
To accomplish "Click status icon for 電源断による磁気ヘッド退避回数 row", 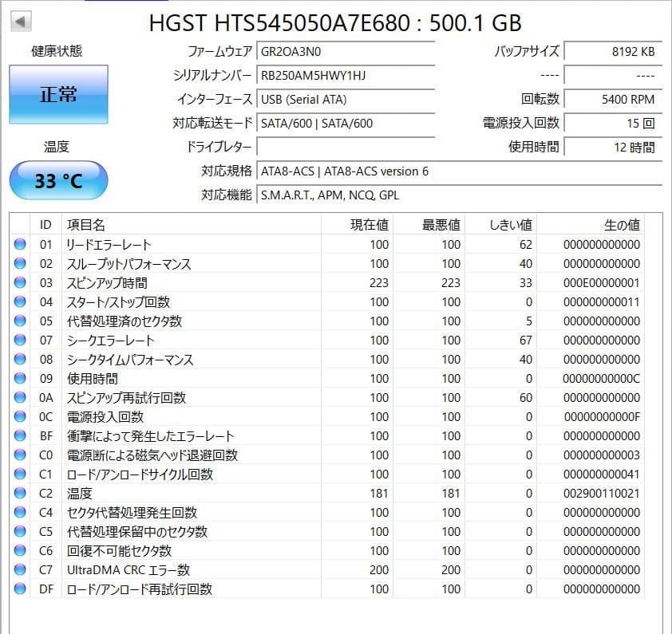I will pos(20,455).
